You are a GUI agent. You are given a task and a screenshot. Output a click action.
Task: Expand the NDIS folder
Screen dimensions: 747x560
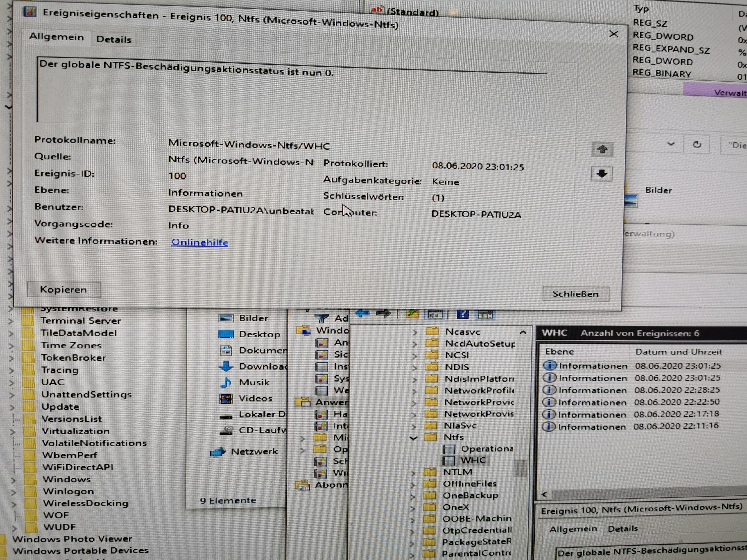pyautogui.click(x=414, y=368)
